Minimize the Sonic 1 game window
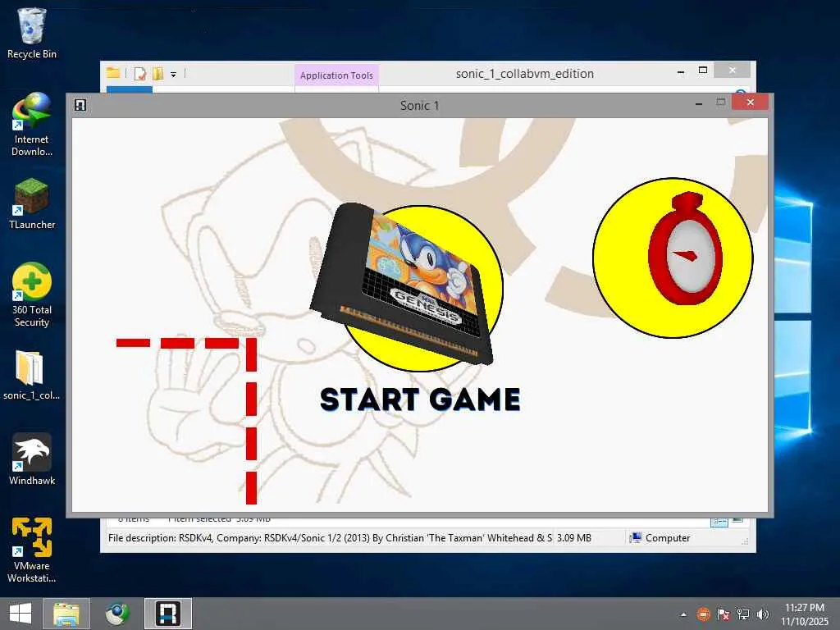 tap(699, 104)
